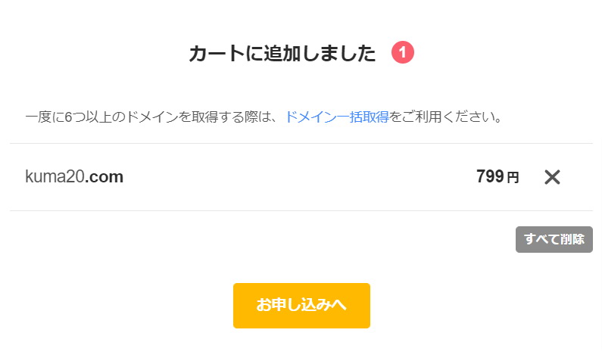The width and height of the screenshot is (602, 364).
Task: Click the 799 price amount
Action: 490,177
